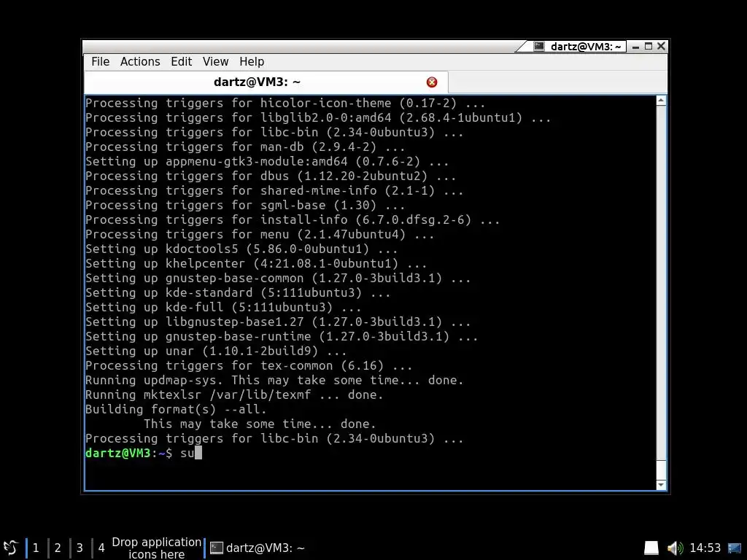The height and width of the screenshot is (560, 747).
Task: Click the 14:53 clock
Action: 705,548
